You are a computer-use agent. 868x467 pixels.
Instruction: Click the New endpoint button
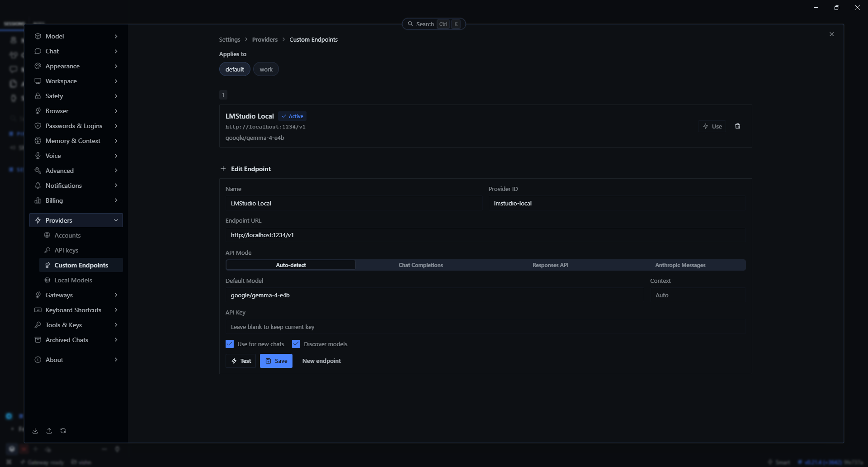pyautogui.click(x=321, y=361)
